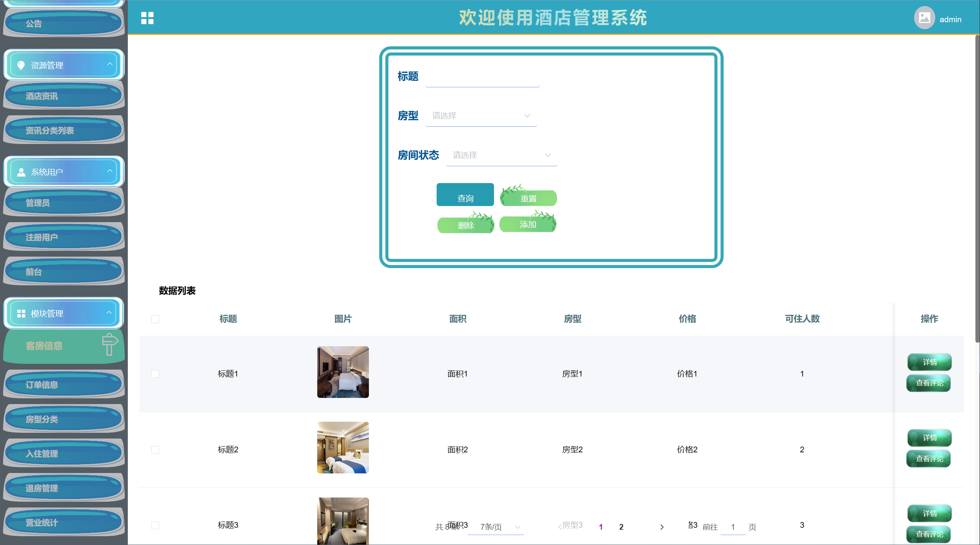Open the 7条/页 page size dropdown
This screenshot has width=980, height=545.
click(496, 527)
